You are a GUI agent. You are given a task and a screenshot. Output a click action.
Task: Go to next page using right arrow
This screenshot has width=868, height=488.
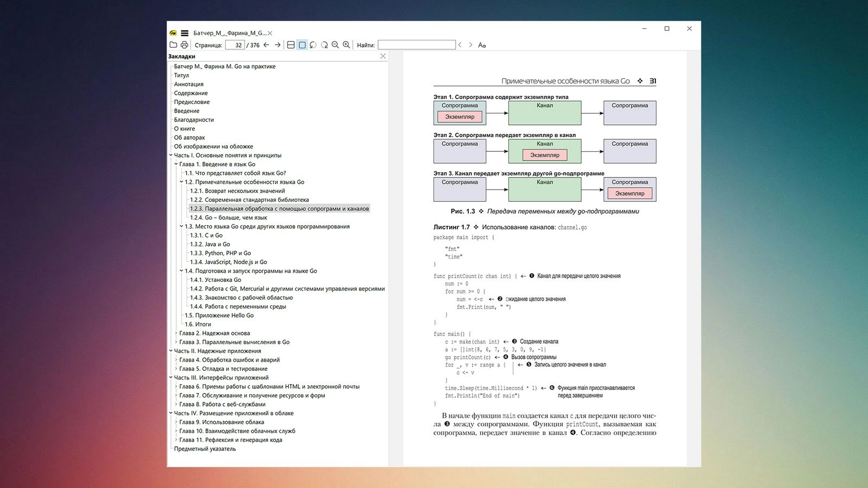tap(277, 45)
